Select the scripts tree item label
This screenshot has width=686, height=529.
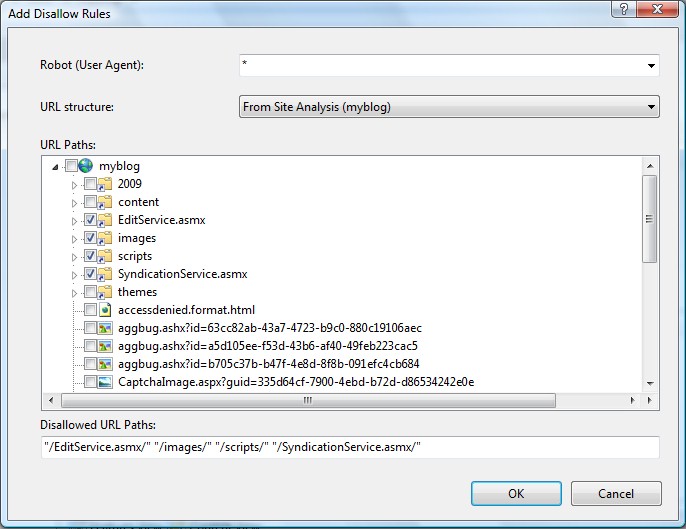tap(135, 256)
